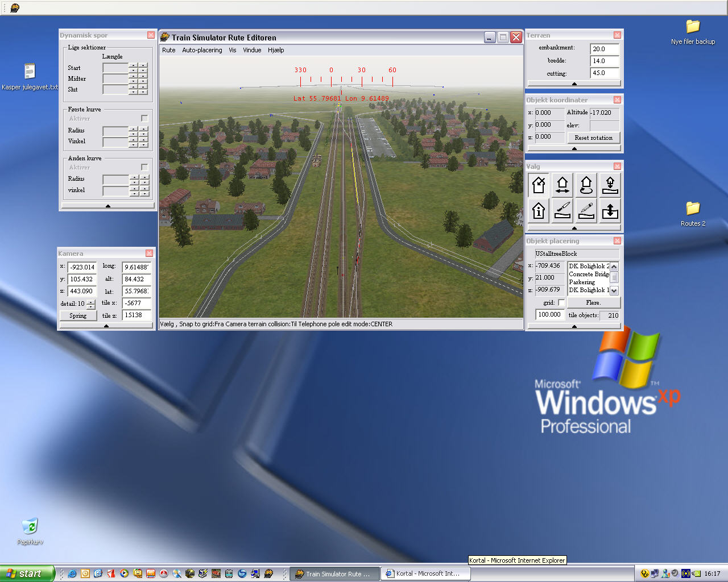The image size is (728, 582).
Task: Collapse the Objekt koordinater panel
Action: [574, 148]
